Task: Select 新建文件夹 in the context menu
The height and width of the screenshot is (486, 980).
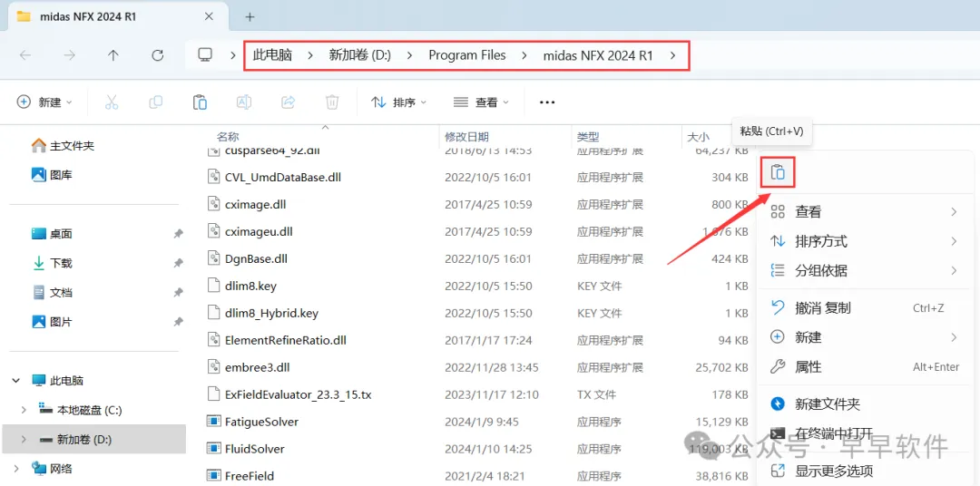Action: point(865,403)
